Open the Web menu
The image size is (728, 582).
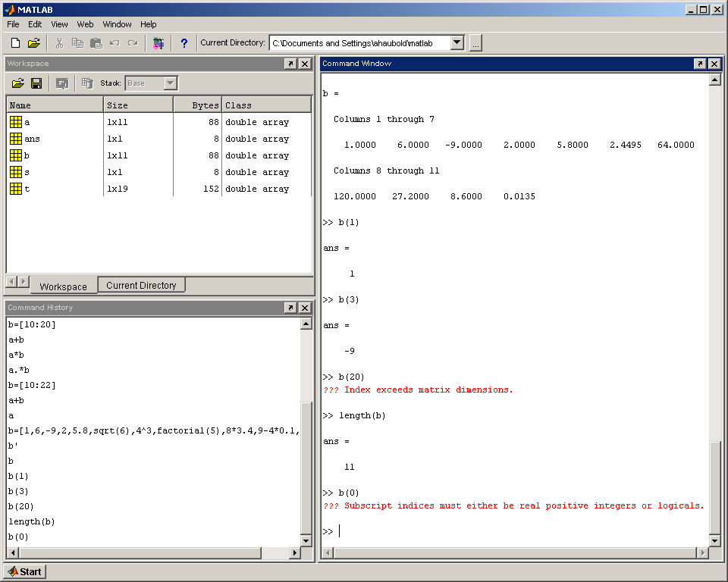(85, 24)
